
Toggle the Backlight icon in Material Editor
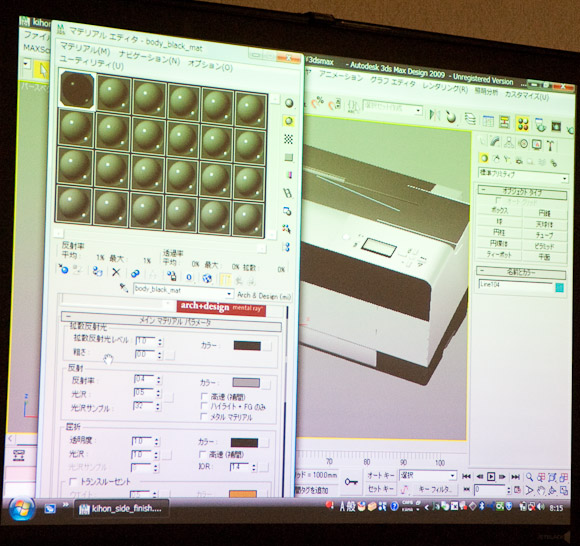[289, 121]
